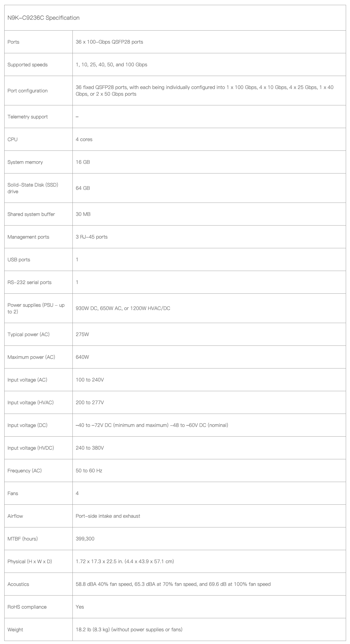
Task: Select the Weight 18.2 lb value text
Action: click(x=129, y=629)
